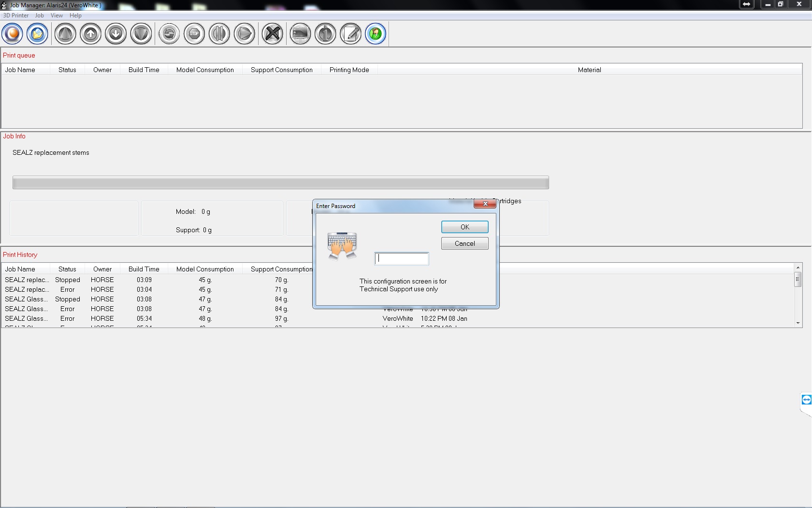The image size is (812, 508).
Task: Click the job progress bar
Action: [x=280, y=183]
